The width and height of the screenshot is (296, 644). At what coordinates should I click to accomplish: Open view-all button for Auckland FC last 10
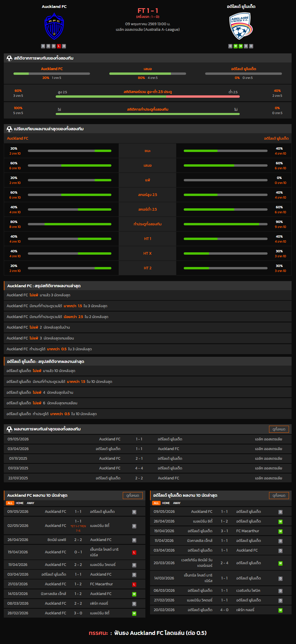coord(133,495)
